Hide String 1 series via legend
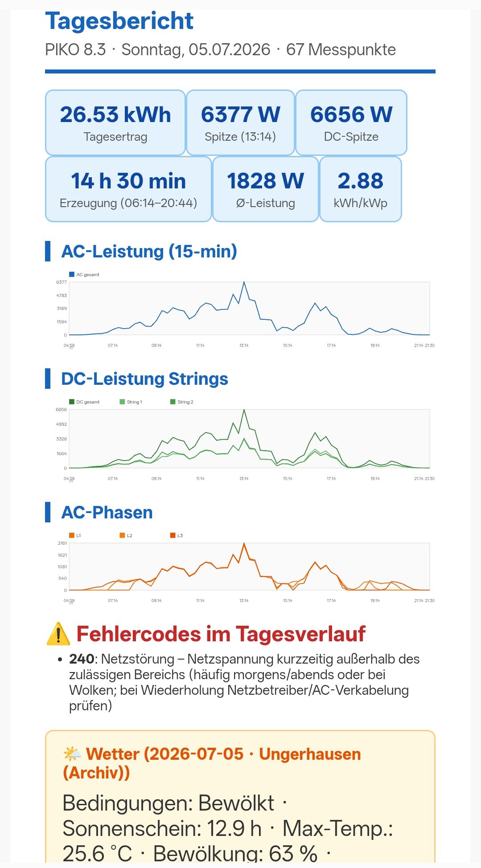481x868 pixels. [131, 402]
